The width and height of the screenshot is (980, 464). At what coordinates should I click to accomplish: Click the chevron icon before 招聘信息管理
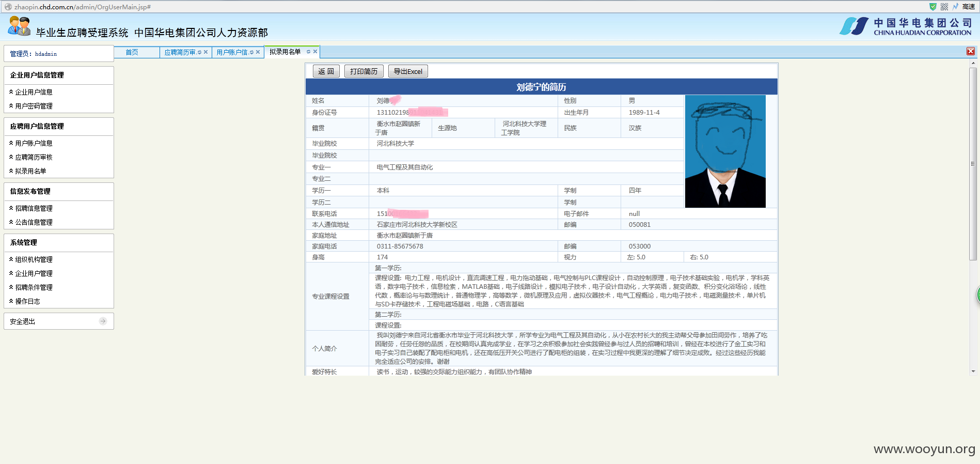tap(11, 208)
